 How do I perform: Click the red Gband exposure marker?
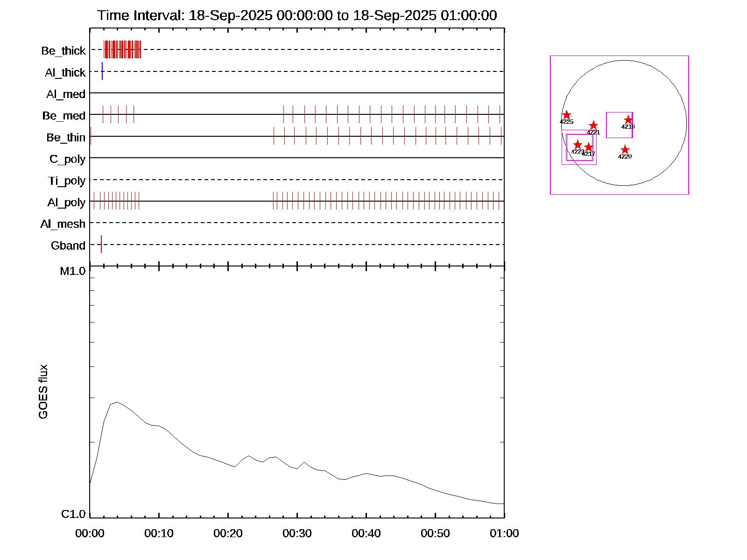pos(101,245)
